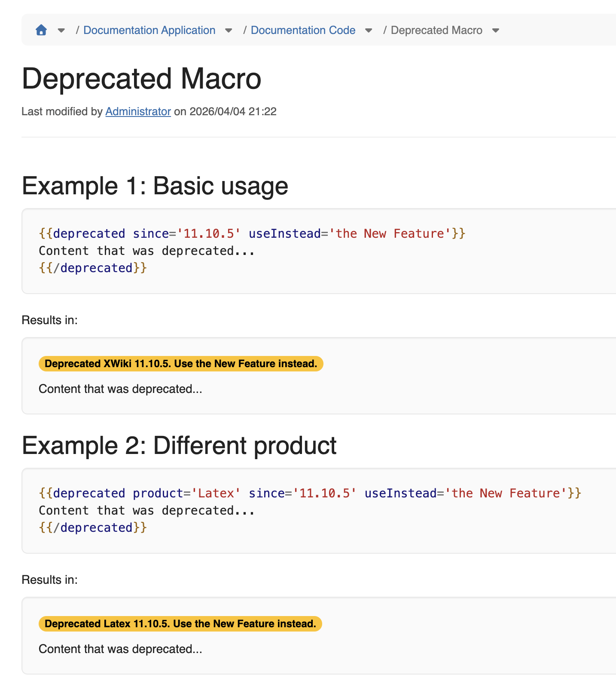Click the Deprecated Macro page title

[141, 79]
